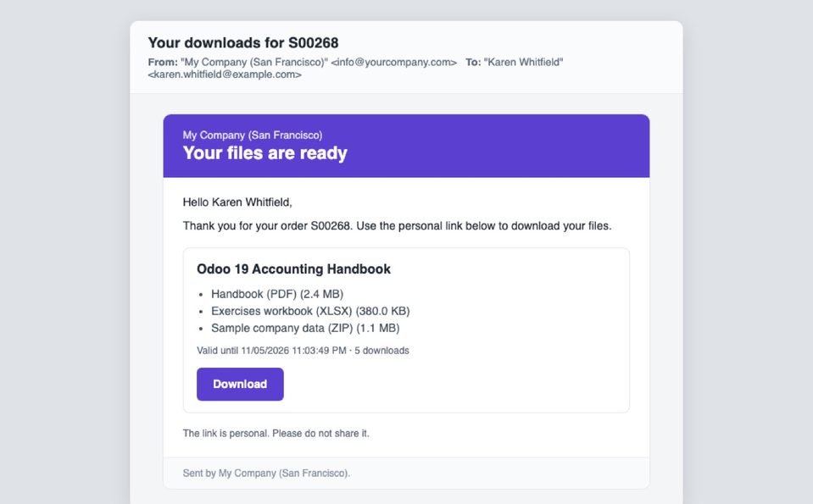813x504 pixels.
Task: Select the 'Handbook (PDF) (2.4 MB)' list item
Action: point(277,294)
